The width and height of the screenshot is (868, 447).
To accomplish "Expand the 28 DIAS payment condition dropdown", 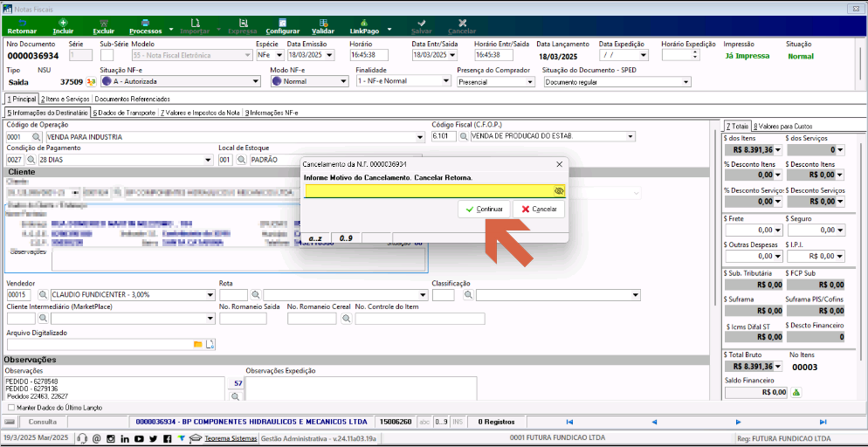I will (208, 160).
